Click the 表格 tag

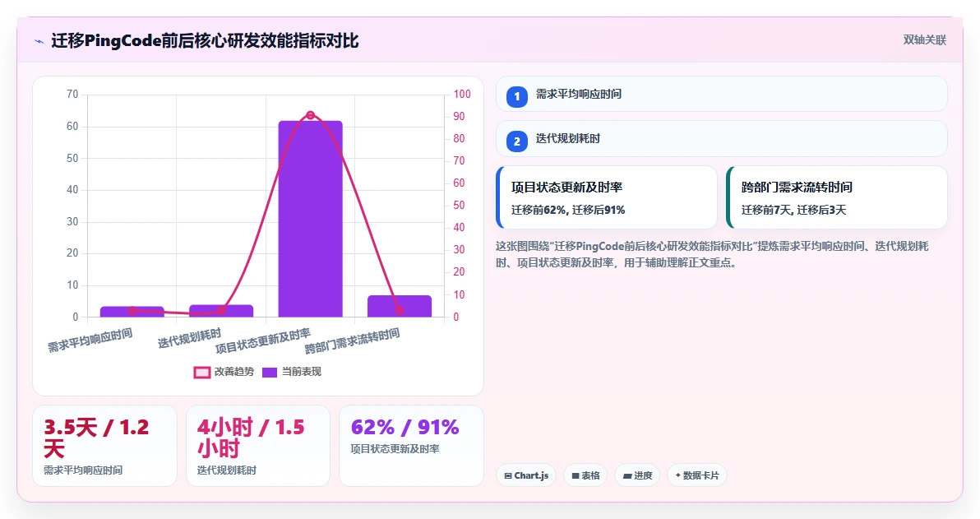[585, 475]
